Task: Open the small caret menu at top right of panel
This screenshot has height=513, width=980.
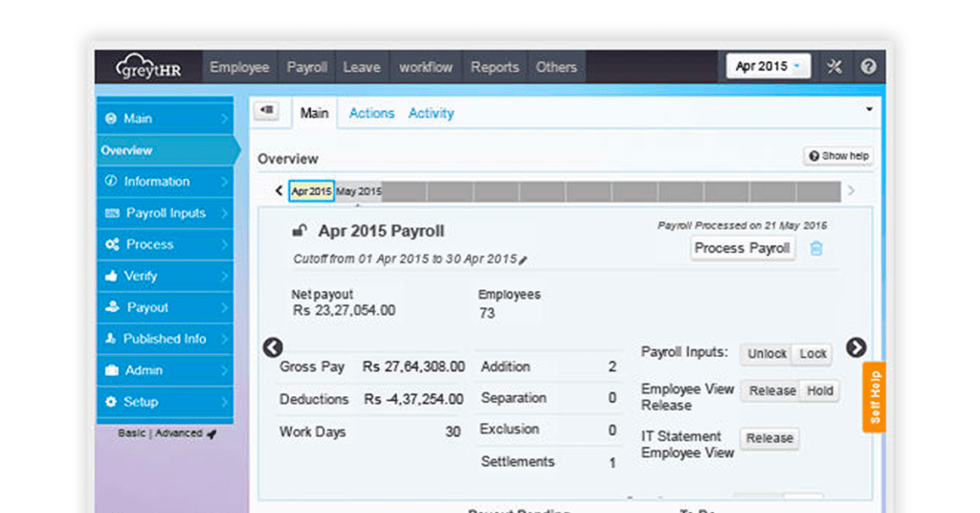Action: pos(869,109)
